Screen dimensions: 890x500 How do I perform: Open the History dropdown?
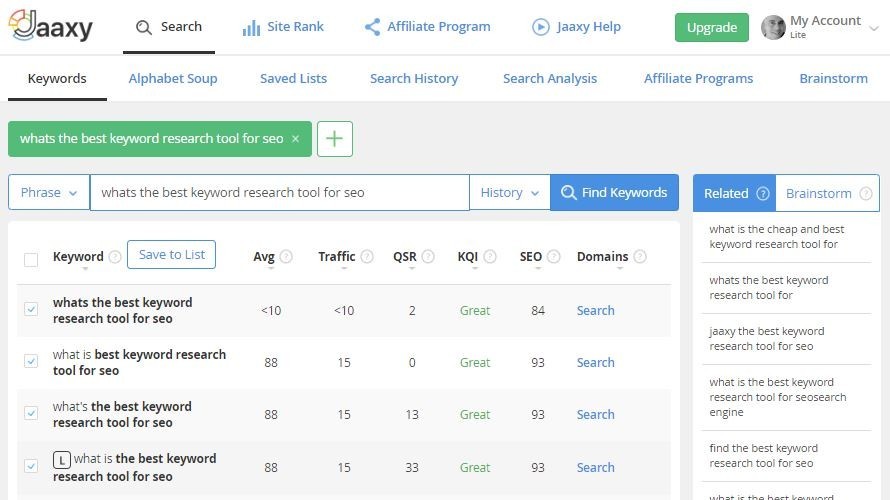click(509, 192)
